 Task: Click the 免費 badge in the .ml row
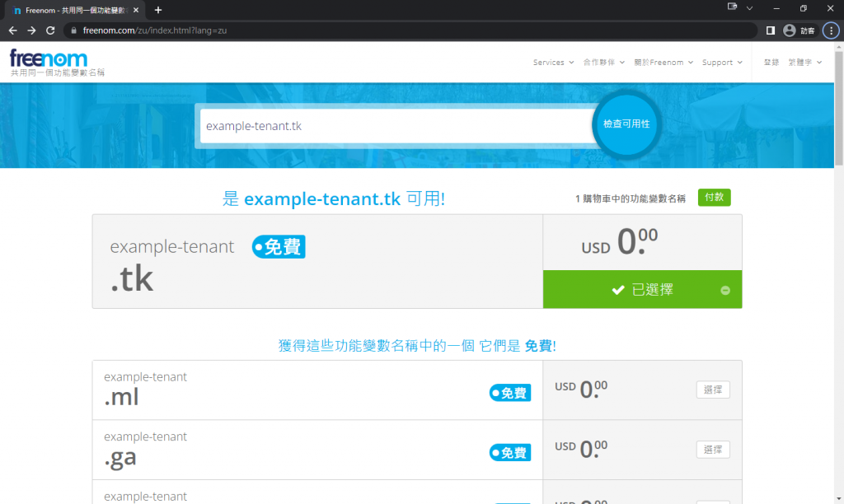510,393
